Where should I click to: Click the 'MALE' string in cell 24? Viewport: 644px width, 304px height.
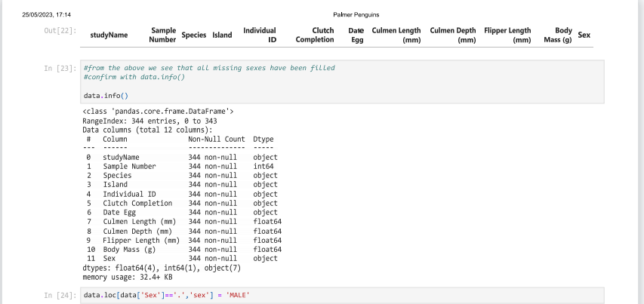click(x=238, y=296)
